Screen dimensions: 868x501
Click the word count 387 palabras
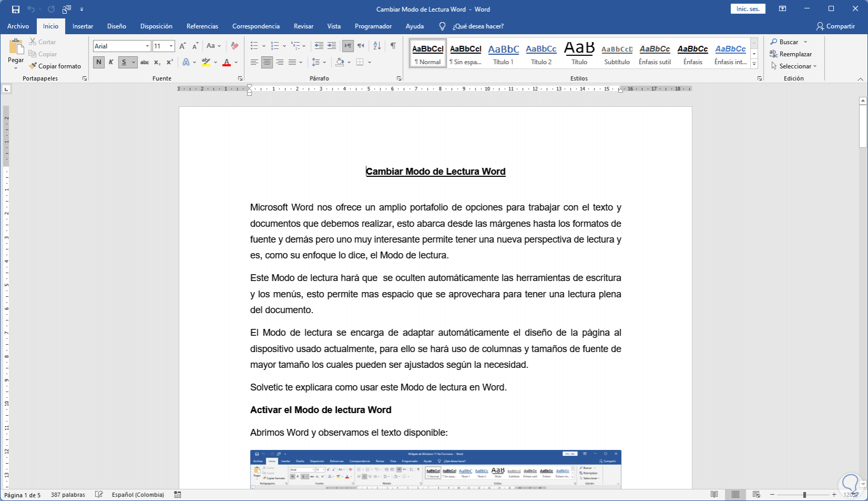(68, 495)
